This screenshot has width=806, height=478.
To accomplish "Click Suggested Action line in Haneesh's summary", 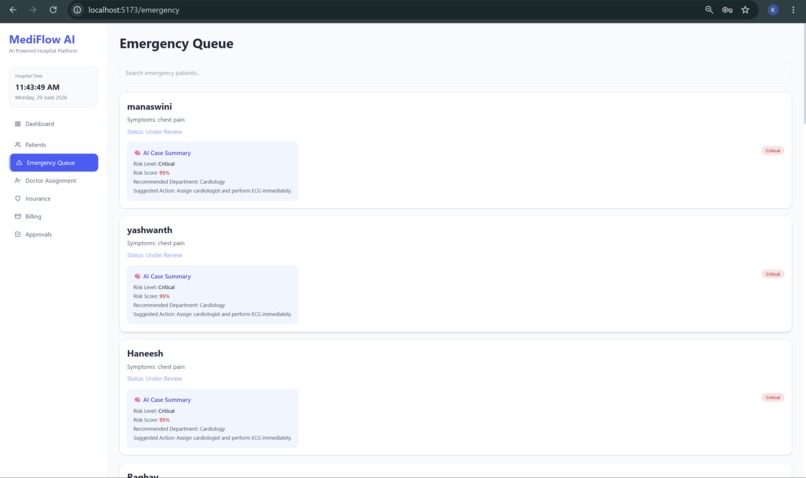I will (x=212, y=438).
